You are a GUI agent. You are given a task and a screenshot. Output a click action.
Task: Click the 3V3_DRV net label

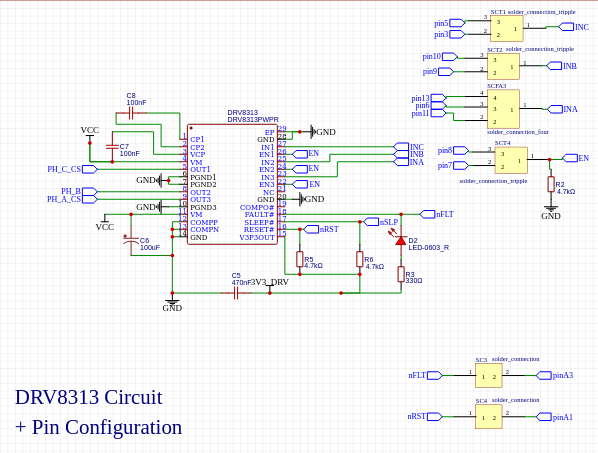pos(270,283)
